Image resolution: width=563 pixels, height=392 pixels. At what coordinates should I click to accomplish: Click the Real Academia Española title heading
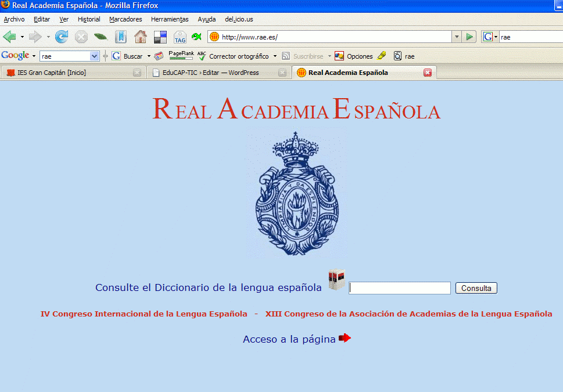click(296, 109)
